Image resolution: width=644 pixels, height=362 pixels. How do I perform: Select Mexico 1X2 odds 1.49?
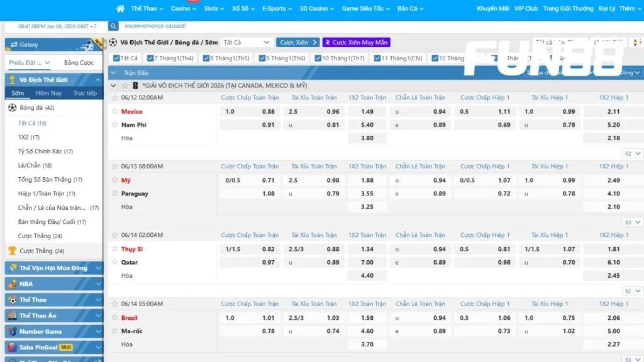coord(367,112)
